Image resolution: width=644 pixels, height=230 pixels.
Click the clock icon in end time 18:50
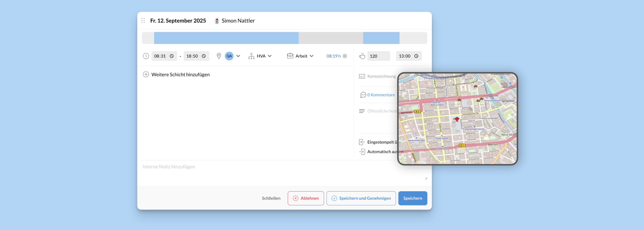[204, 56]
